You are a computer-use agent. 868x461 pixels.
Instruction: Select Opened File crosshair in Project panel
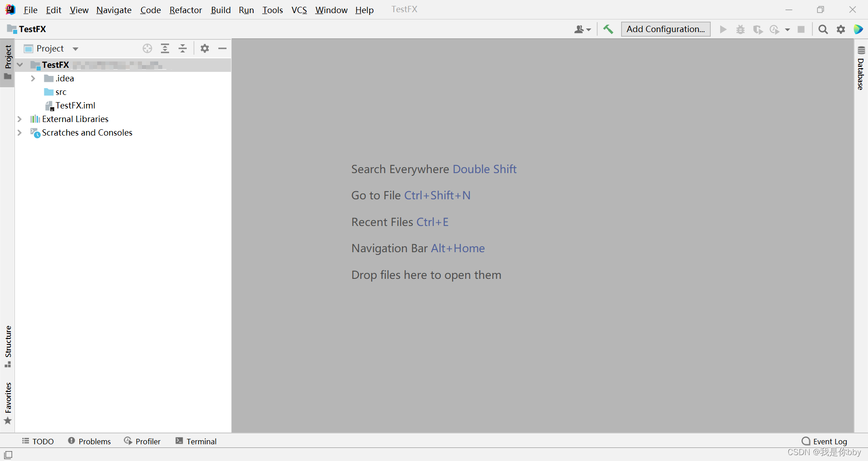coord(147,48)
